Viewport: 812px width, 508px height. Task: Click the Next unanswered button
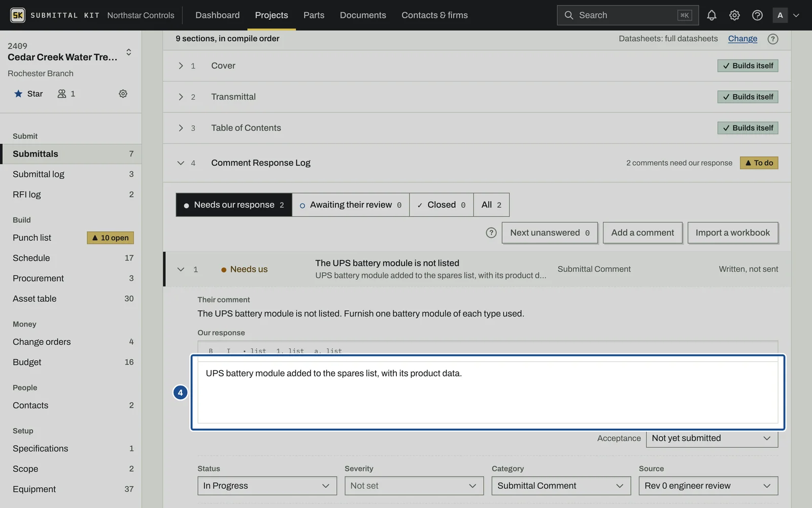coord(550,233)
